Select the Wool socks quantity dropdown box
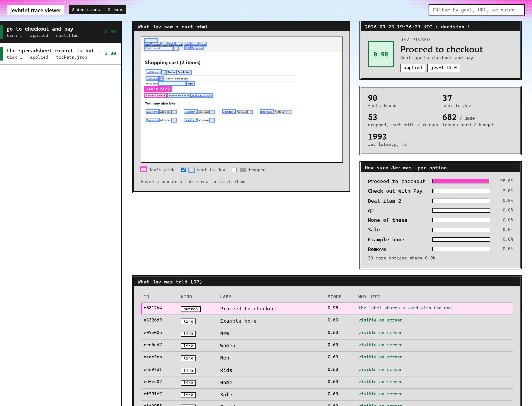This screenshot has width=532, height=406. (x=161, y=79)
